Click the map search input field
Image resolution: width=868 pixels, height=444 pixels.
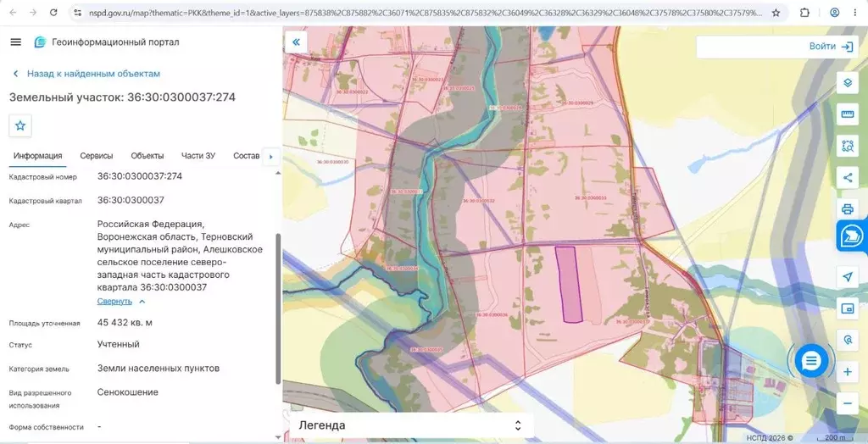(x=748, y=47)
